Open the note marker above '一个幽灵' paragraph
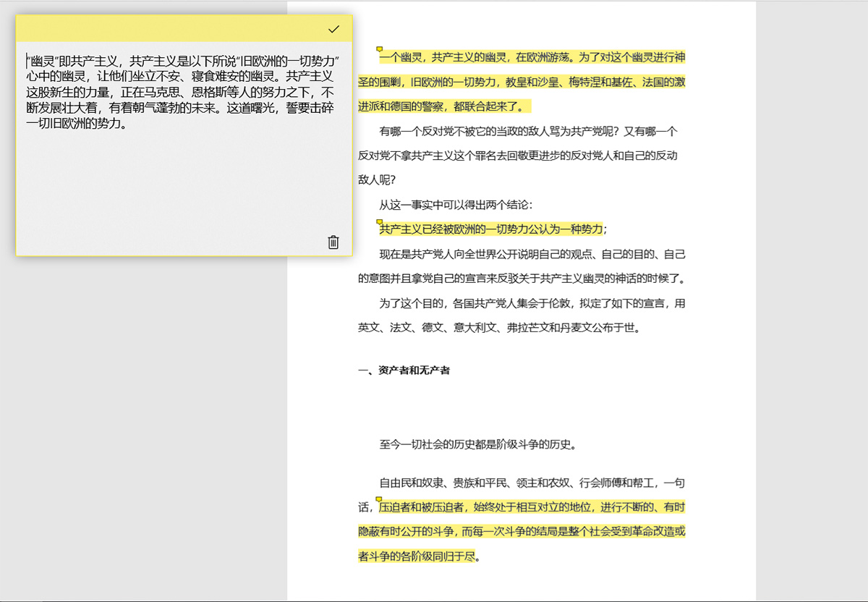Viewport: 868px width, 602px height. click(x=379, y=49)
